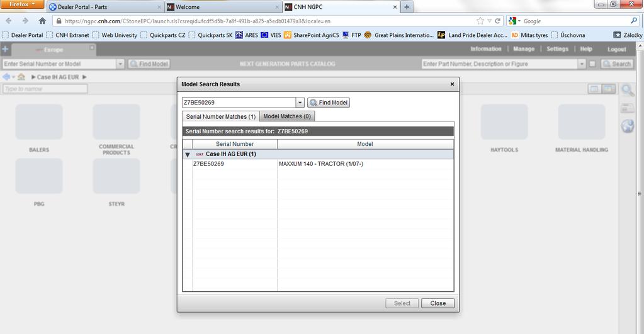Click the serial number input in the dialog

coord(239,103)
